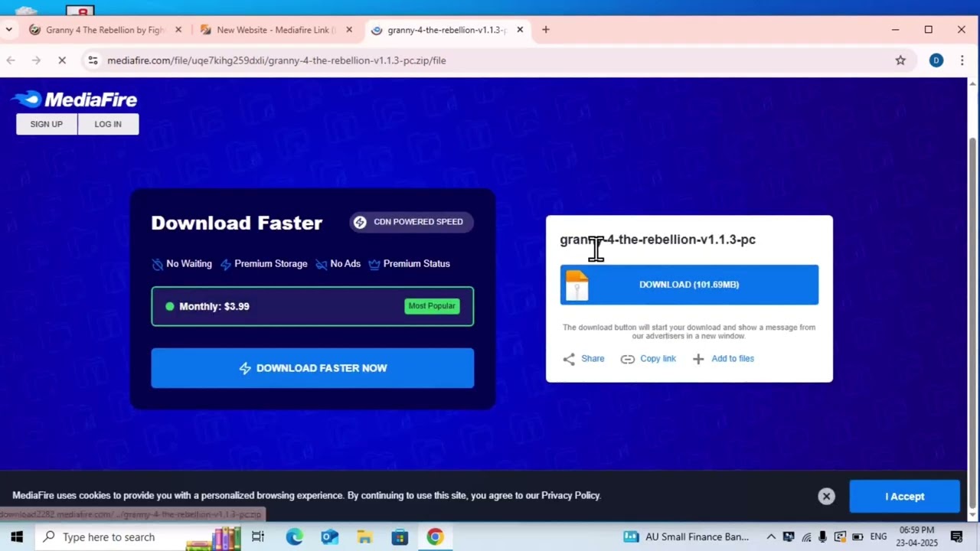The width and height of the screenshot is (980, 551).
Task: Click the Premium Storage feature icon
Action: coord(226,264)
